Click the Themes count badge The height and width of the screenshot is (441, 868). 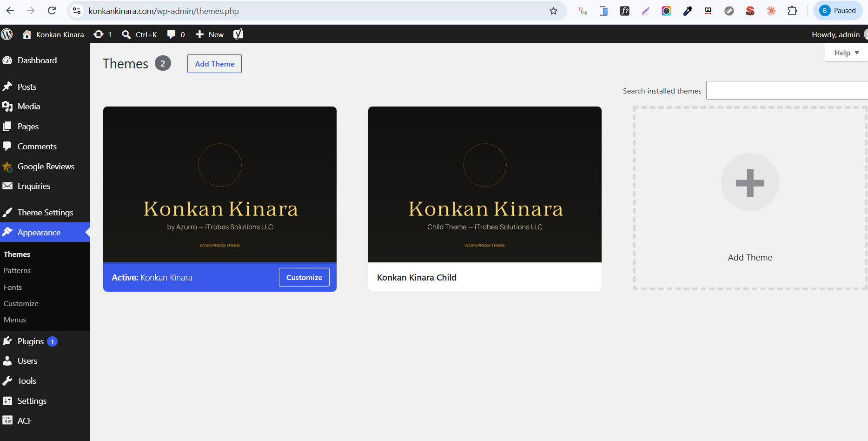point(163,63)
